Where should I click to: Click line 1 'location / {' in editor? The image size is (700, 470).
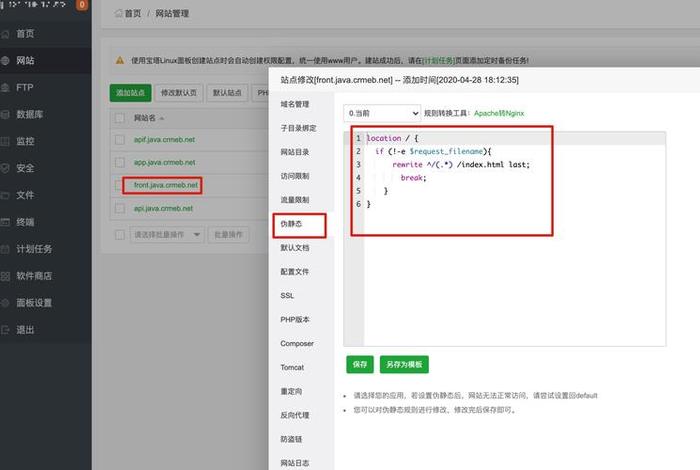392,138
